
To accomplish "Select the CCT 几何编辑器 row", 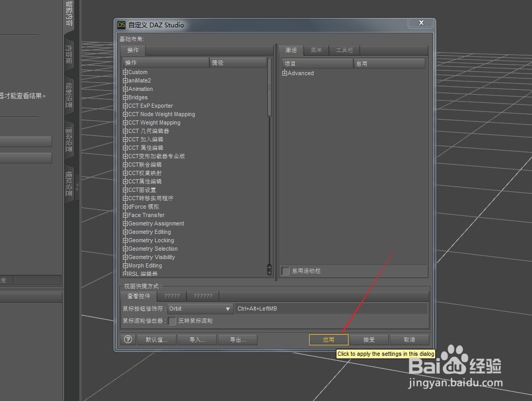I will tap(149, 131).
